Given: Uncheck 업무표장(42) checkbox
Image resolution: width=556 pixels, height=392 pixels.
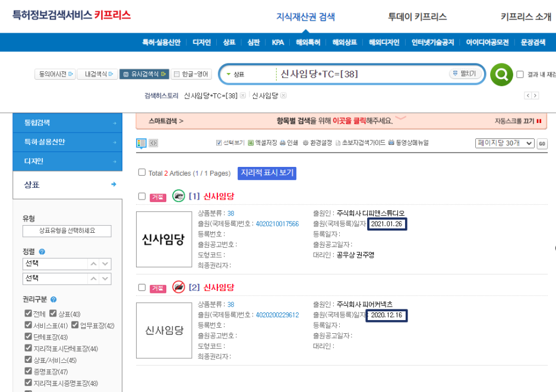Looking at the screenshot, I should [x=75, y=325].
